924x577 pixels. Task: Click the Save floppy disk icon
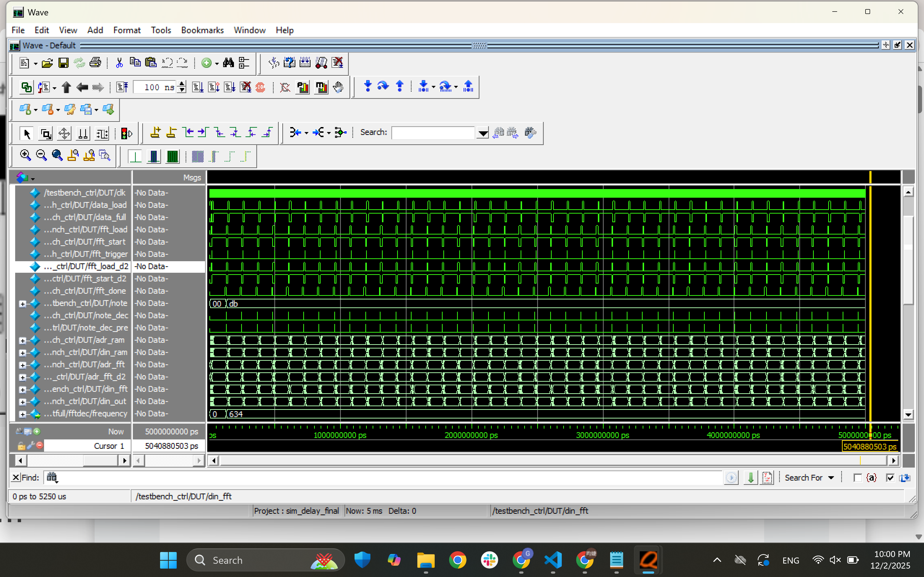click(63, 63)
